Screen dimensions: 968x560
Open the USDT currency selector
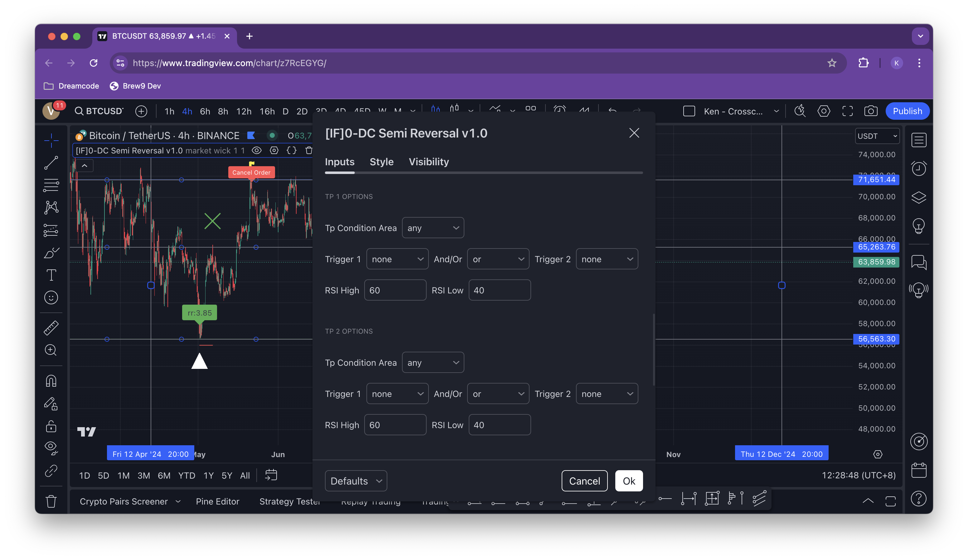[877, 136]
